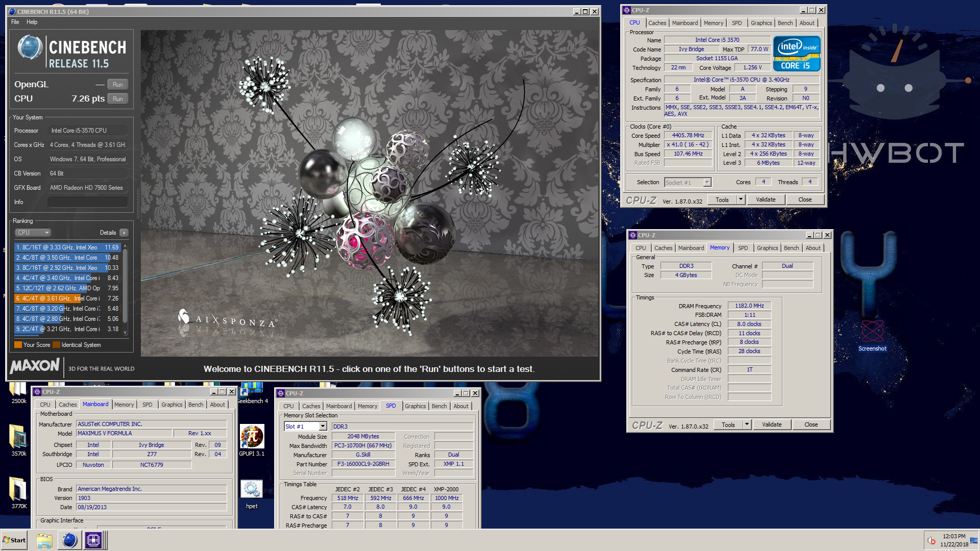The height and width of the screenshot is (551, 980).
Task: Open the 3770K desktop folder
Action: tap(19, 493)
